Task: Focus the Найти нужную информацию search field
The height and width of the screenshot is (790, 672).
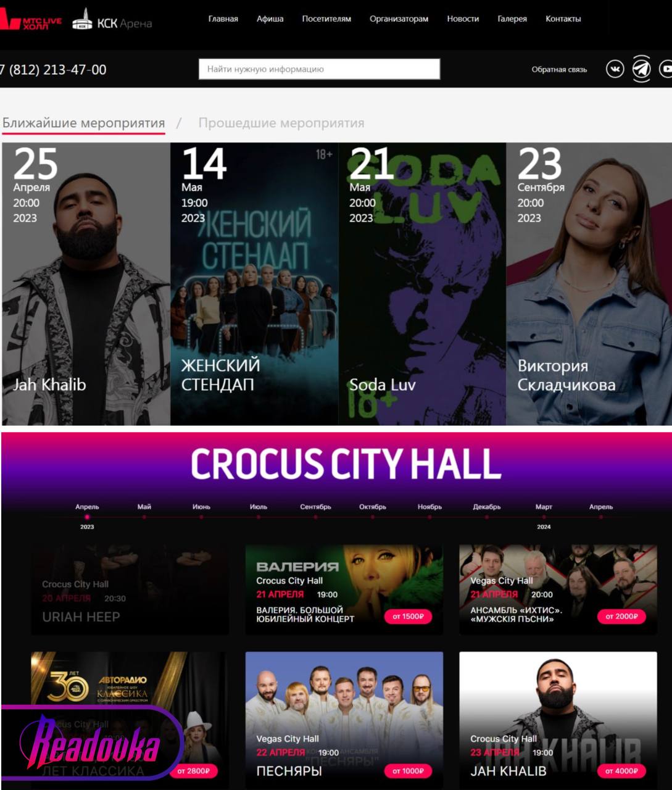Action: (319, 69)
